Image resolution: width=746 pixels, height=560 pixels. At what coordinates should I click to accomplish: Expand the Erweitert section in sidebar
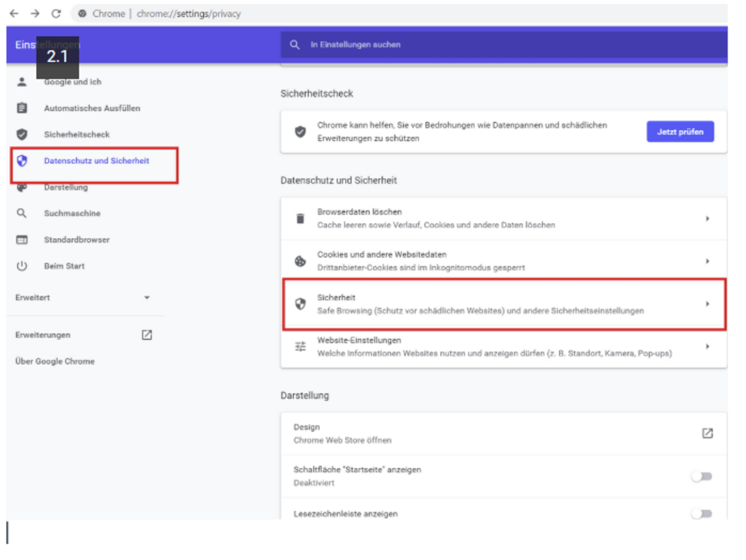[x=147, y=298]
